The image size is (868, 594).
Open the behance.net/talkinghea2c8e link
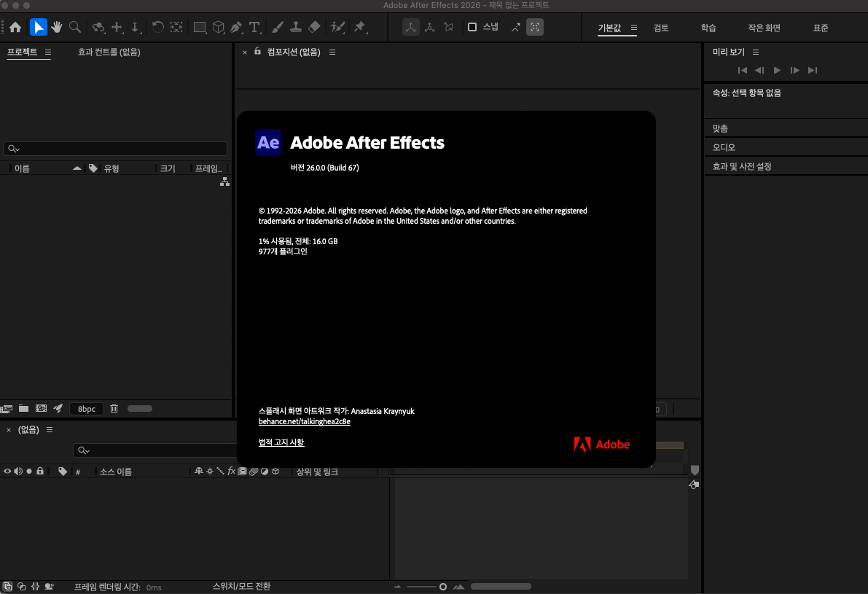304,422
